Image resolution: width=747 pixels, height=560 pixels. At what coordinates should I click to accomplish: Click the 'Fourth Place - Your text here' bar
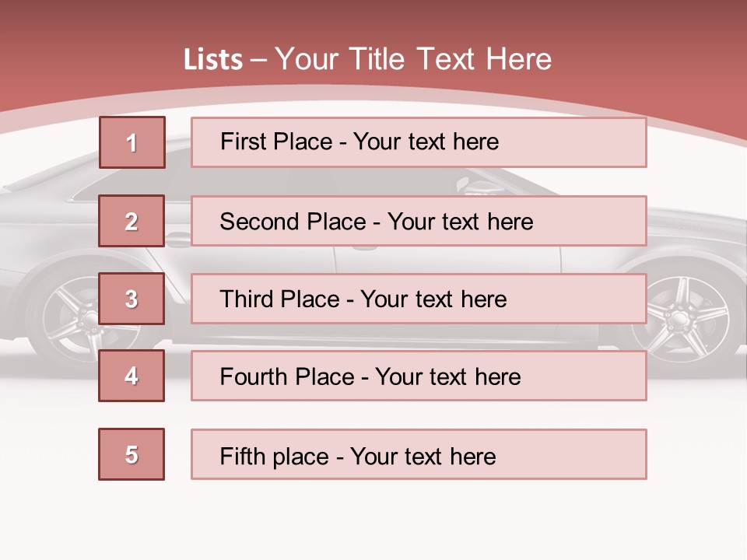point(419,376)
